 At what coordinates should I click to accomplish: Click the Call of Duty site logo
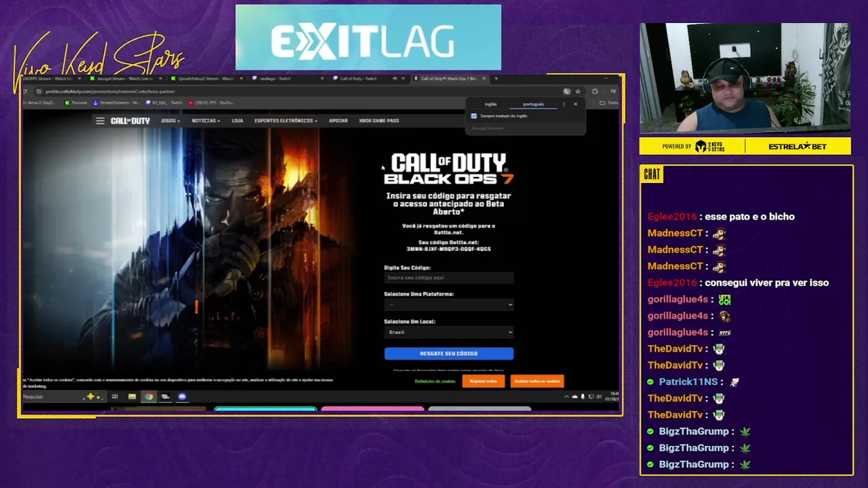point(130,121)
